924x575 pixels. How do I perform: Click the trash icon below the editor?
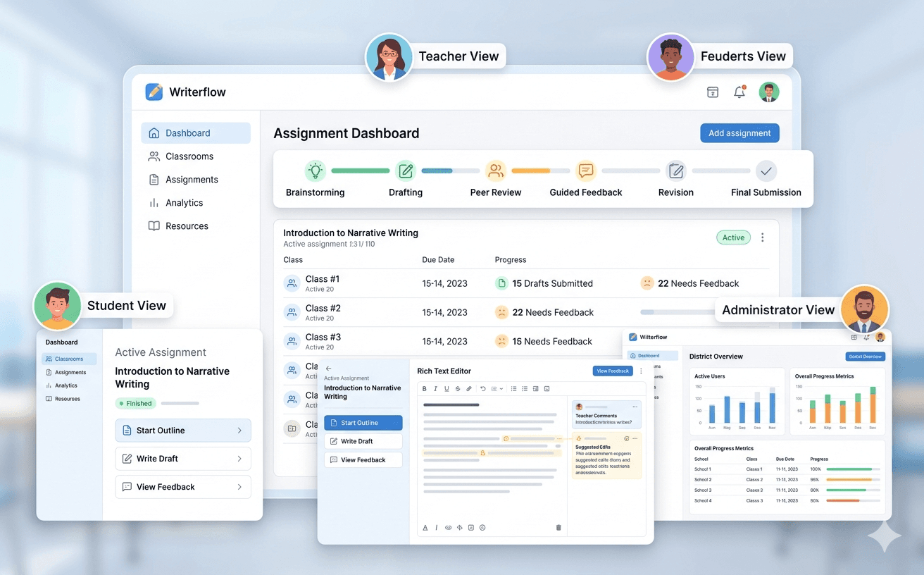coord(558,527)
